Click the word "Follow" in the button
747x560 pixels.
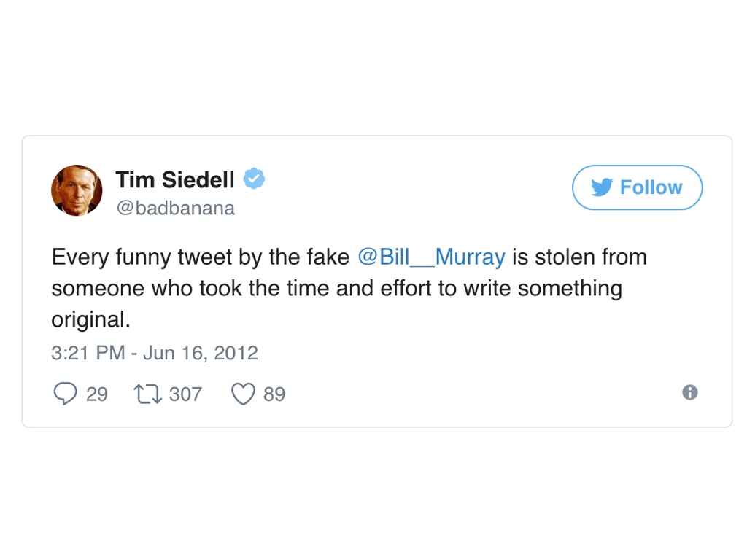click(x=651, y=187)
